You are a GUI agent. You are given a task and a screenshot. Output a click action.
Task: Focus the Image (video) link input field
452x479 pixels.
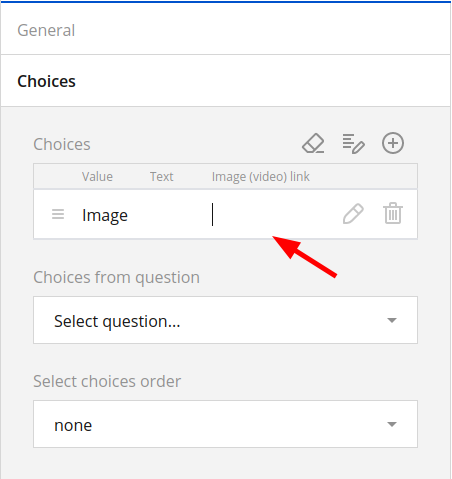(x=272, y=215)
